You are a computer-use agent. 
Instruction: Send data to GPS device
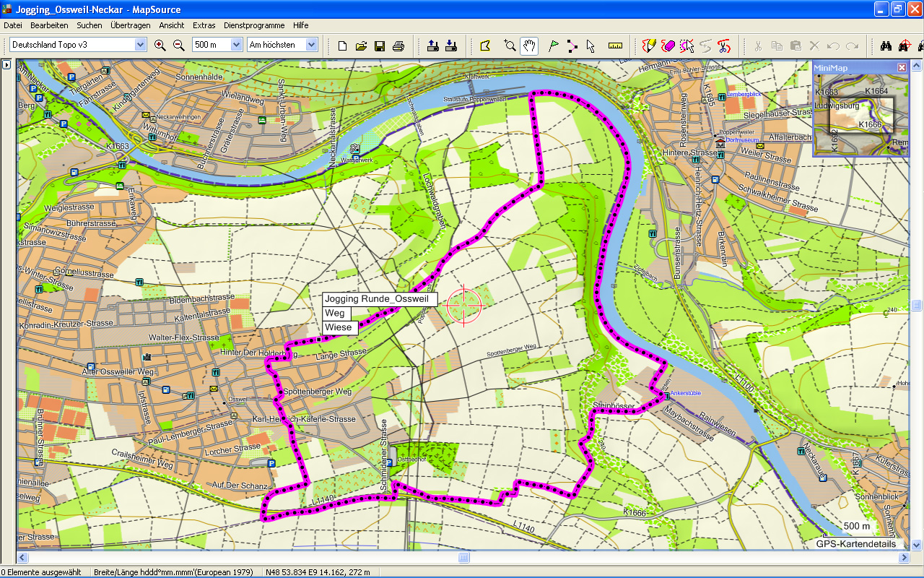tap(432, 46)
